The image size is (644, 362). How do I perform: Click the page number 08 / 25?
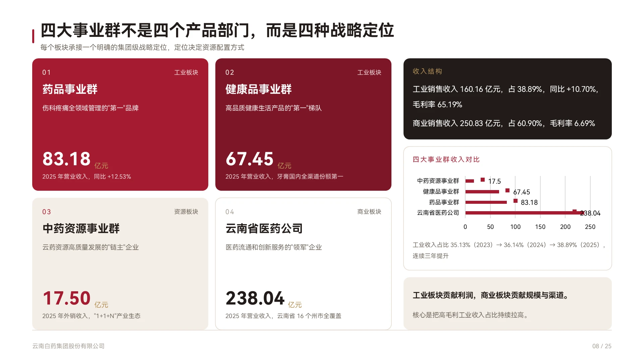pos(602,346)
